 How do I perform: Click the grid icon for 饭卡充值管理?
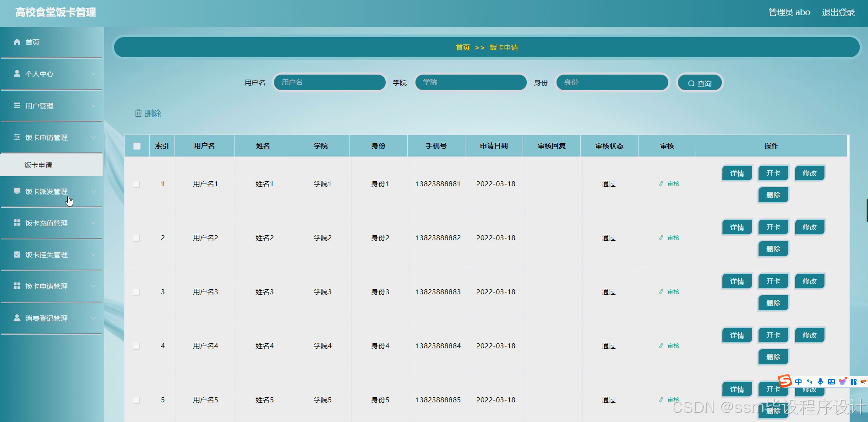pos(17,223)
